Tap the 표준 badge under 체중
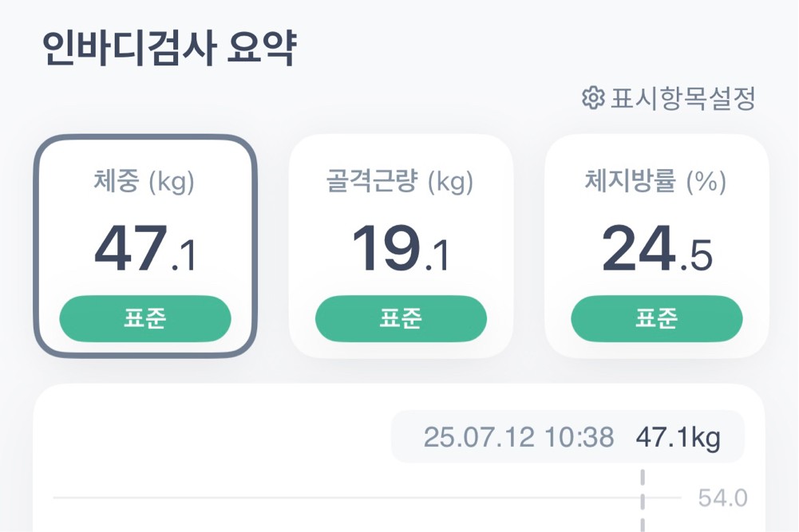 145,318
